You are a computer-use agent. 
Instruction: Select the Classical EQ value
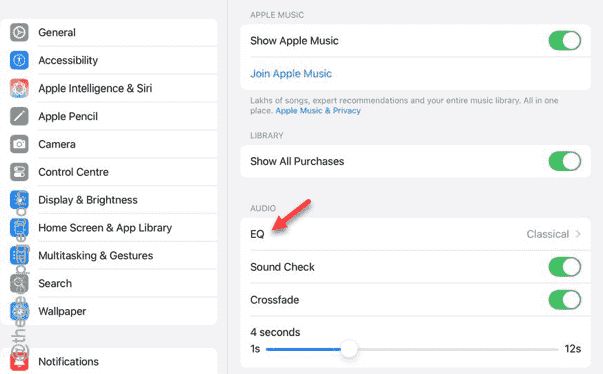(x=548, y=234)
